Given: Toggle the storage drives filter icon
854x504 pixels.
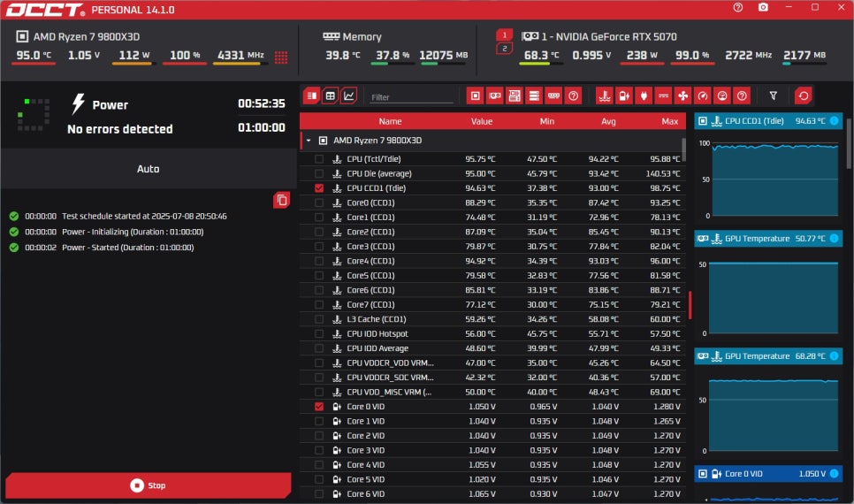Looking at the screenshot, I should [534, 95].
